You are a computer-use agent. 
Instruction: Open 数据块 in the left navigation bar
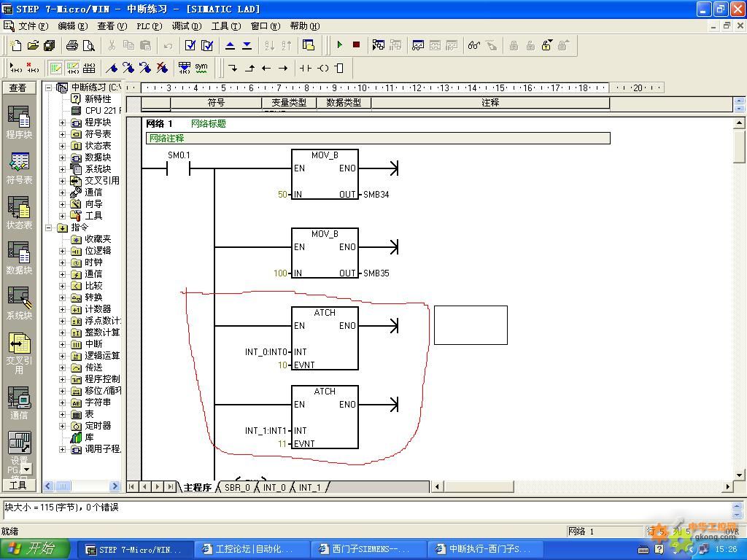[x=19, y=258]
